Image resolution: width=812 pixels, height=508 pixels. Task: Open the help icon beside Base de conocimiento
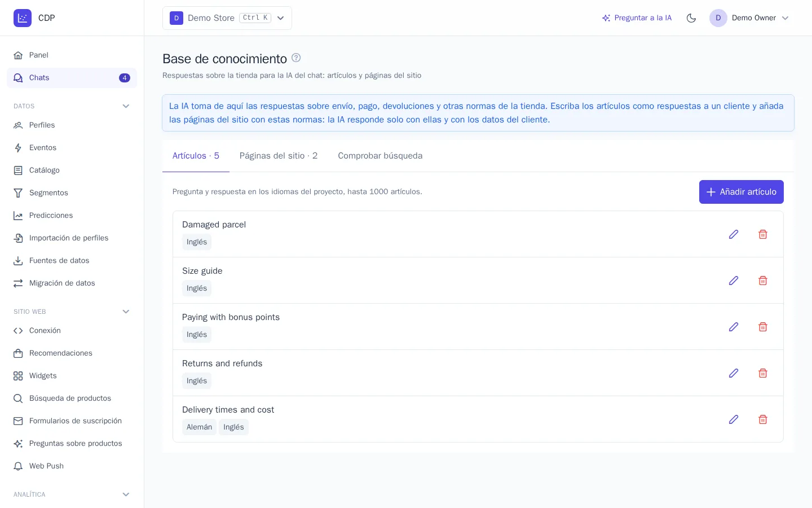(x=296, y=58)
